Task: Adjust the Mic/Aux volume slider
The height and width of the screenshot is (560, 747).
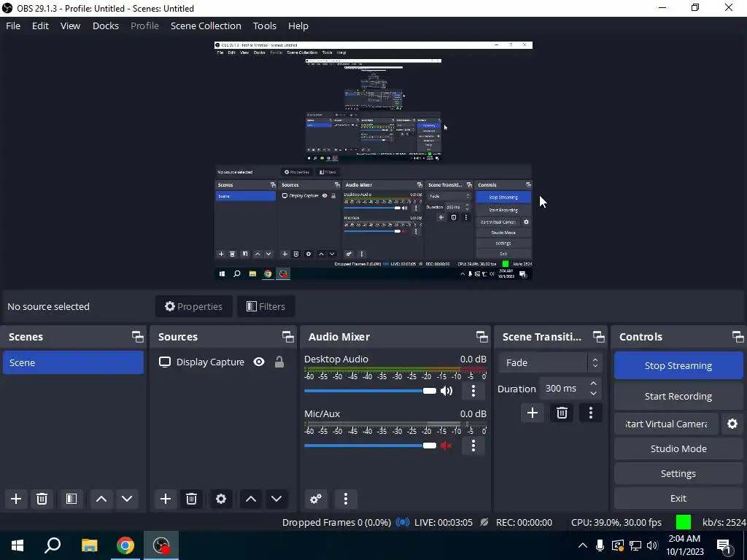Action: coord(370,446)
